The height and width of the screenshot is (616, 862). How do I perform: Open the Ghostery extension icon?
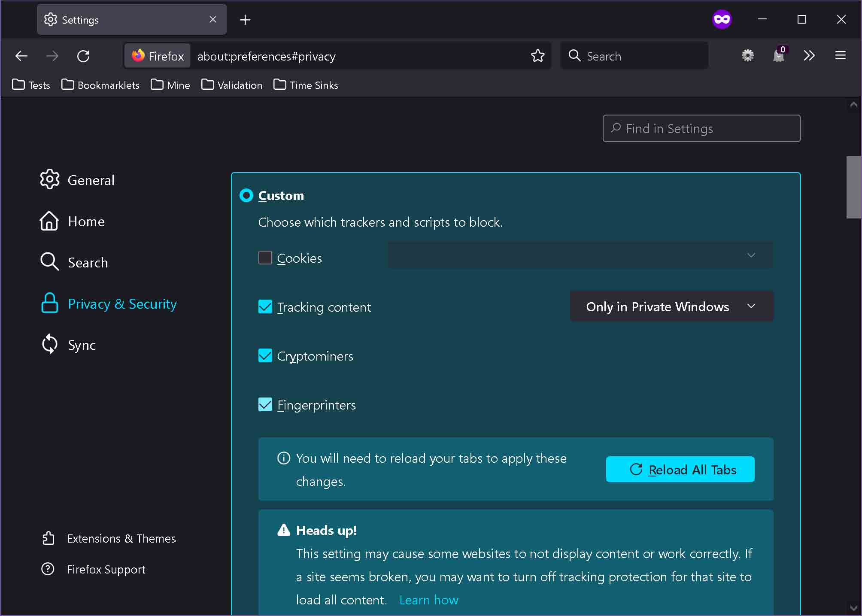[x=779, y=55]
